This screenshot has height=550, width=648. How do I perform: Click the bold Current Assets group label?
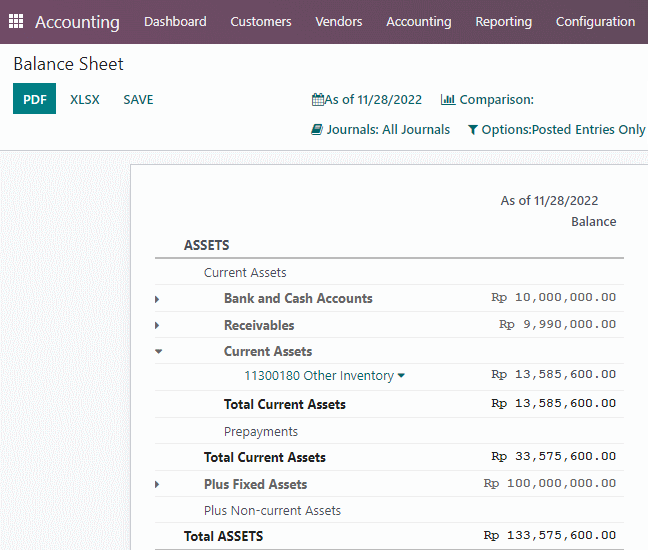268,351
